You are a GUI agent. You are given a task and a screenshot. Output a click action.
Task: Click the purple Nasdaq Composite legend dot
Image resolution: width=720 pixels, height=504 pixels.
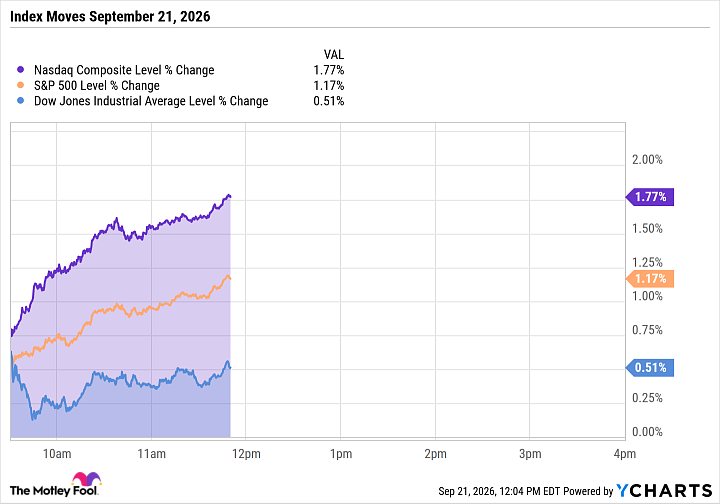pos(20,70)
